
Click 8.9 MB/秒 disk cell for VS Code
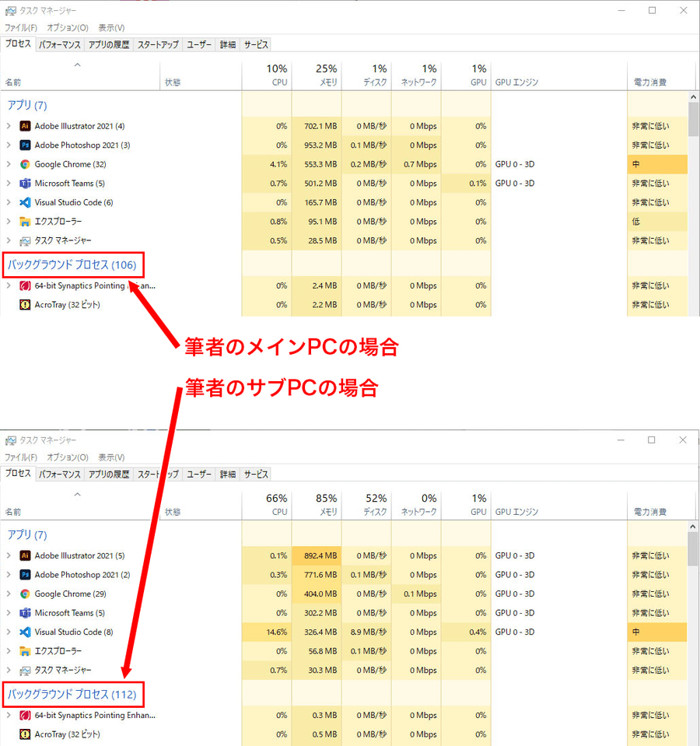(x=366, y=632)
